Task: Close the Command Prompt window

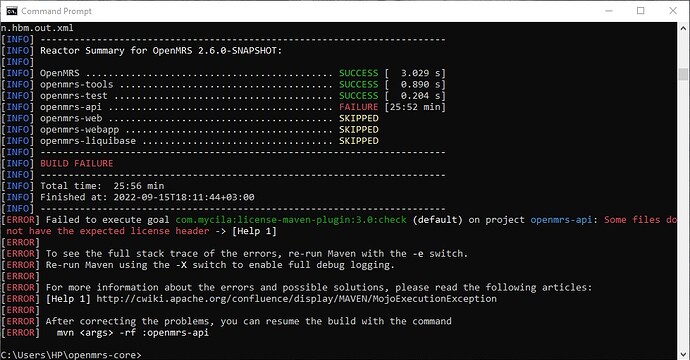Action: point(673,11)
